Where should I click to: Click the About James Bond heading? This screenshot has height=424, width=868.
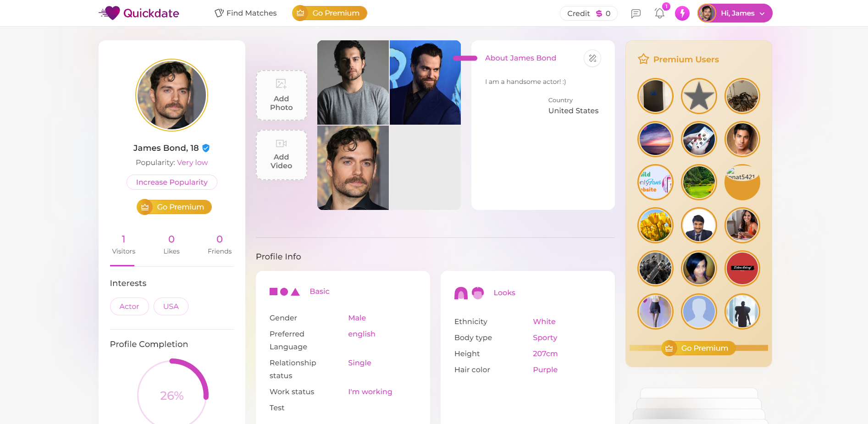click(x=520, y=58)
